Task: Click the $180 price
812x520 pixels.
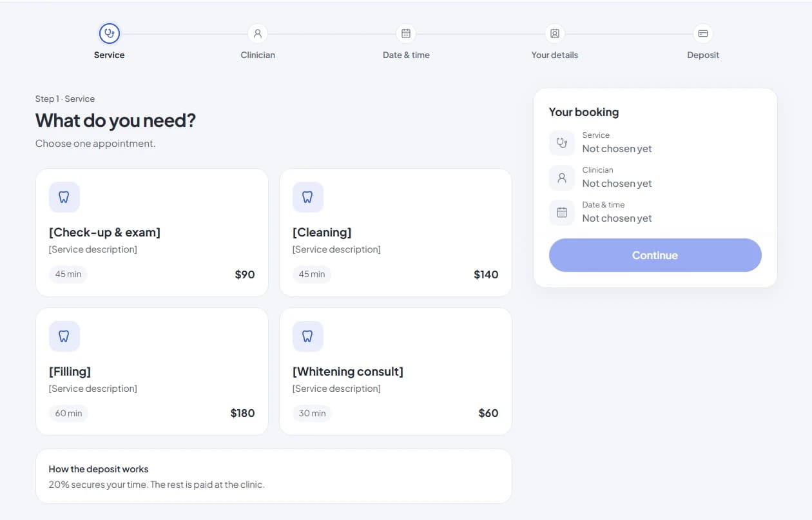Action: coord(242,413)
